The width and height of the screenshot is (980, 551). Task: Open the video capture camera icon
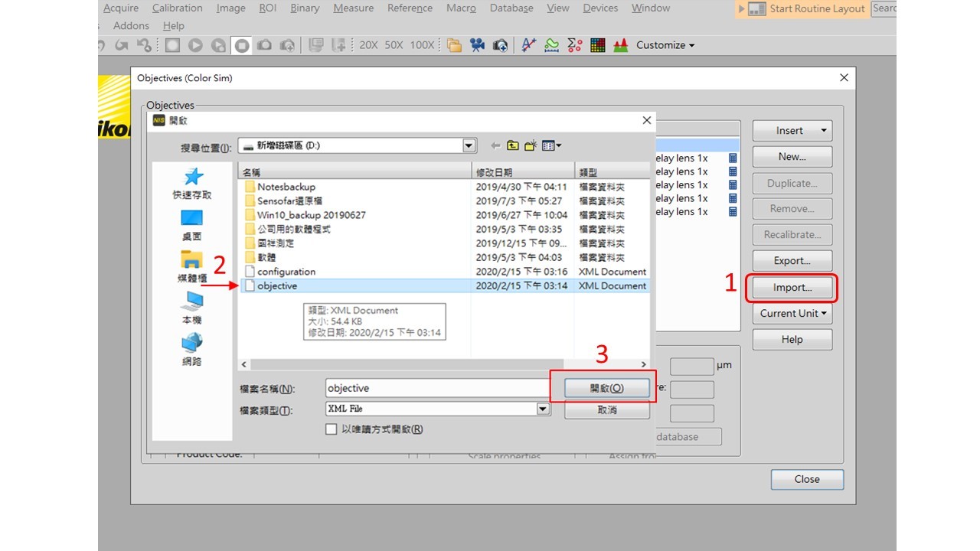475,44
